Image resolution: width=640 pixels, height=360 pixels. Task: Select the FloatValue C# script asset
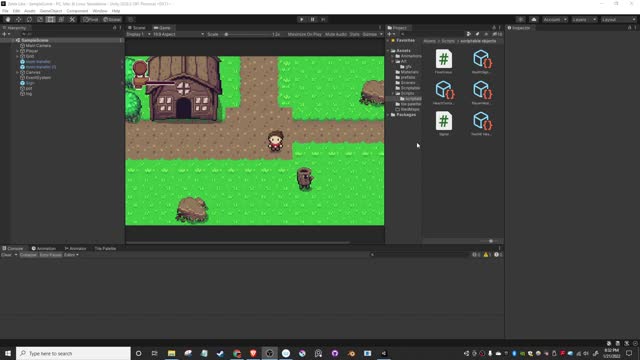[x=444, y=61]
